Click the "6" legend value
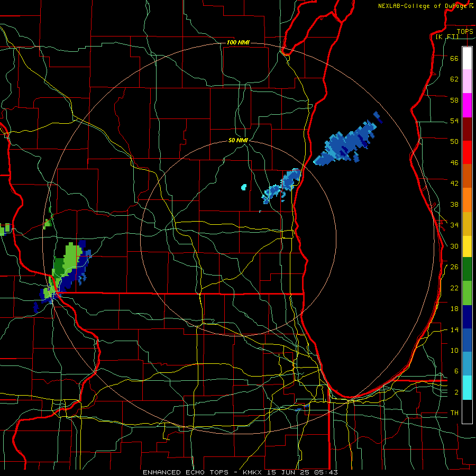 click(x=456, y=371)
